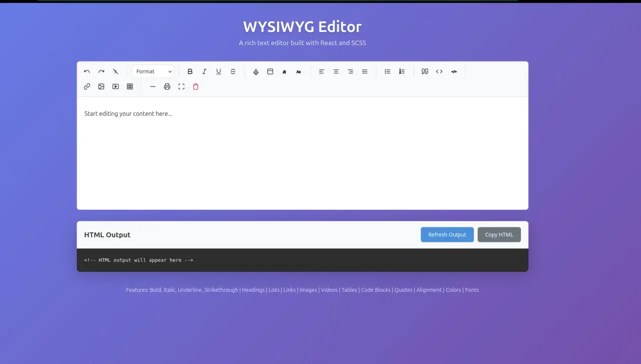This screenshot has width=641, height=364.
Task: Clear formatting with the eraser icon
Action: [x=116, y=72]
